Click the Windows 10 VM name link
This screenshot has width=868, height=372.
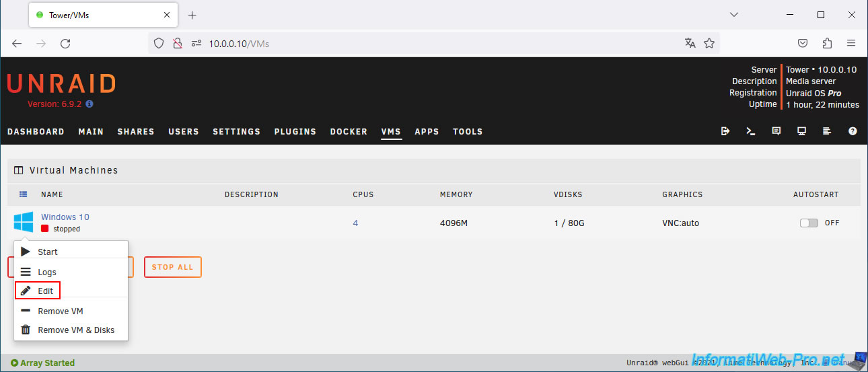point(65,217)
